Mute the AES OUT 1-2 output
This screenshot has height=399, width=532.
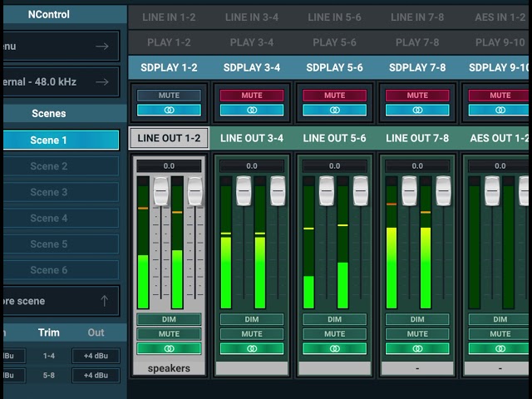pos(499,334)
